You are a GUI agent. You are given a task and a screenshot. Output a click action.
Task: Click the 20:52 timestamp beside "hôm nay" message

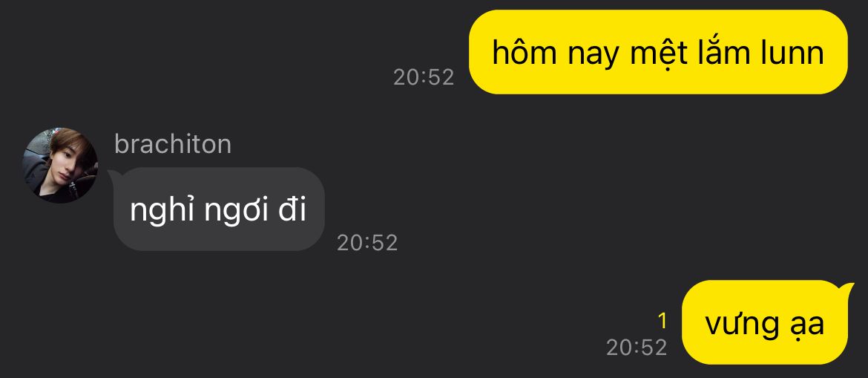424,77
